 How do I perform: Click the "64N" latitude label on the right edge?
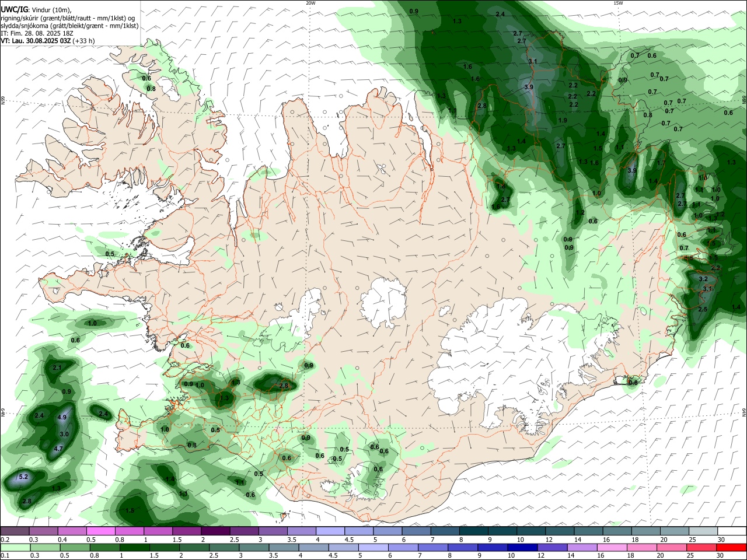point(744,412)
